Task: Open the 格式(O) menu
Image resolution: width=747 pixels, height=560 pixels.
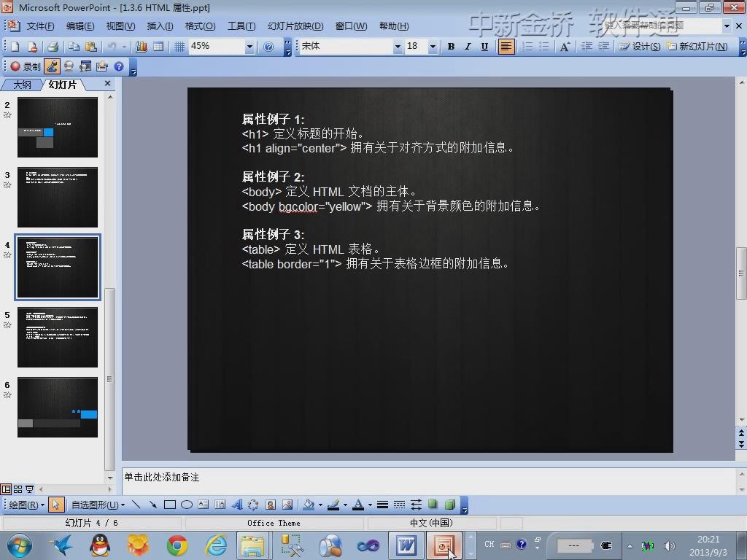Action: pyautogui.click(x=200, y=26)
